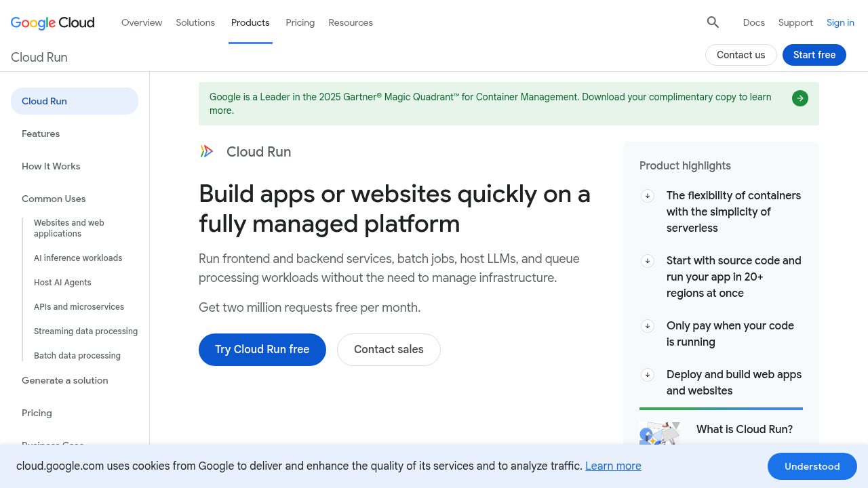
Task: Open Batch data processing item
Action: tap(77, 355)
